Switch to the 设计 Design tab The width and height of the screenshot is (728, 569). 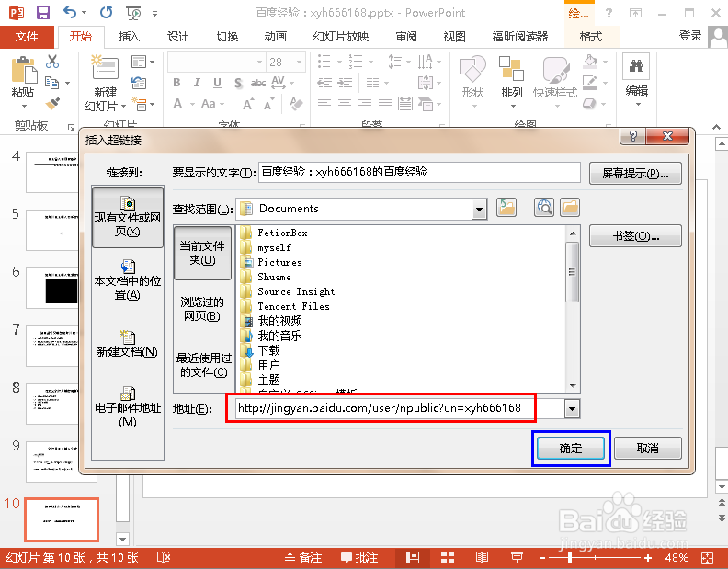point(177,36)
